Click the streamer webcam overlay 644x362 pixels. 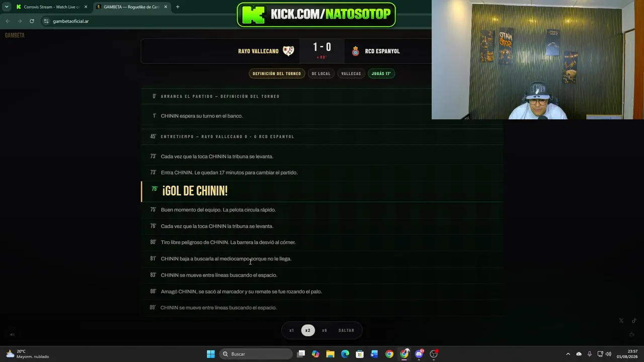[538, 60]
